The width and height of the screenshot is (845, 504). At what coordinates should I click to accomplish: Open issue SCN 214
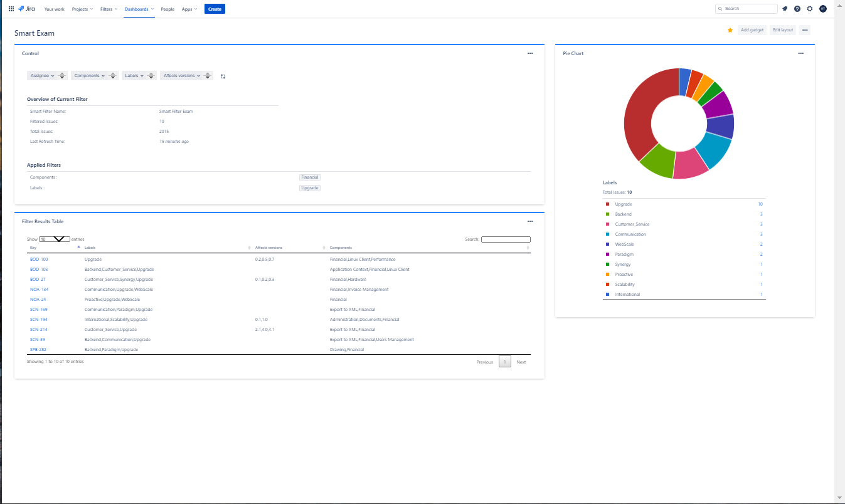coord(39,330)
